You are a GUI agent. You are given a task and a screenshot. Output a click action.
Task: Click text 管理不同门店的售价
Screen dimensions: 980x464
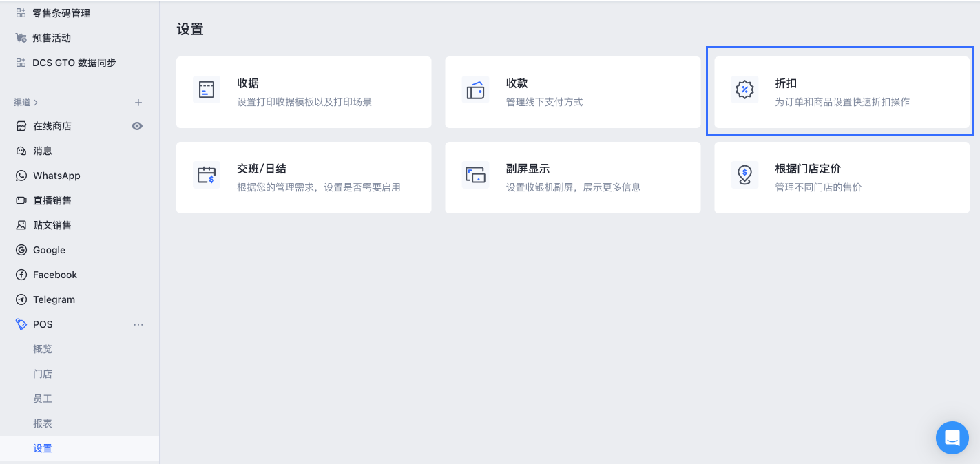(x=818, y=187)
